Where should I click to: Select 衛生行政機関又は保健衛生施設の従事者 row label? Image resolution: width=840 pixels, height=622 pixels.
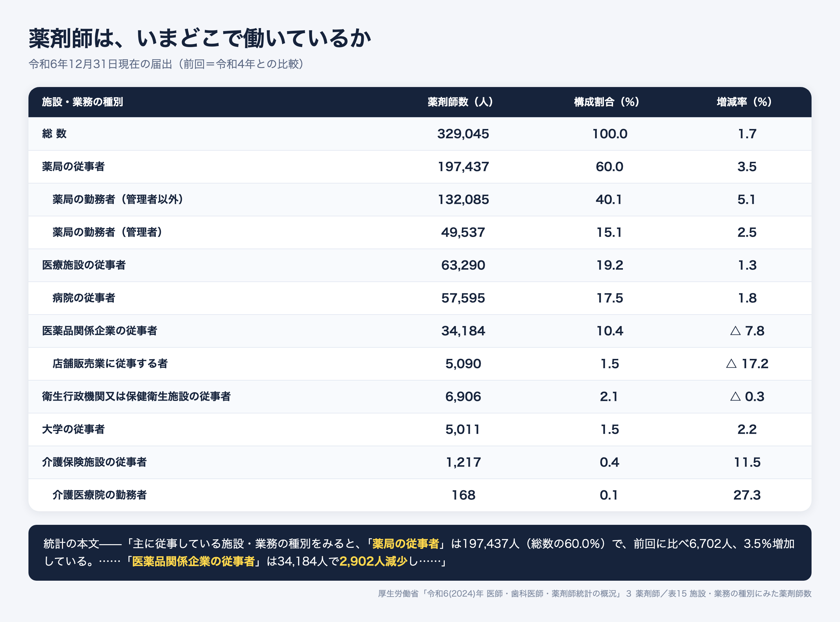136,396
